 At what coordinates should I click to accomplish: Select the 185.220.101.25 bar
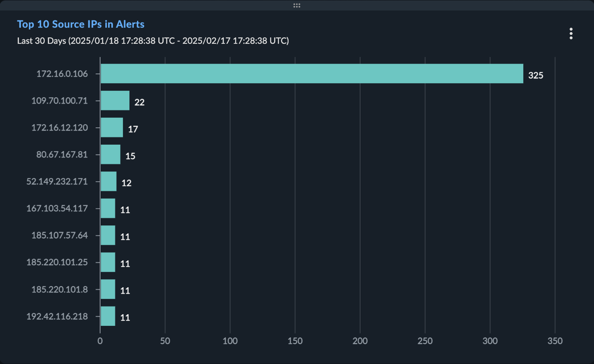pyautogui.click(x=108, y=262)
